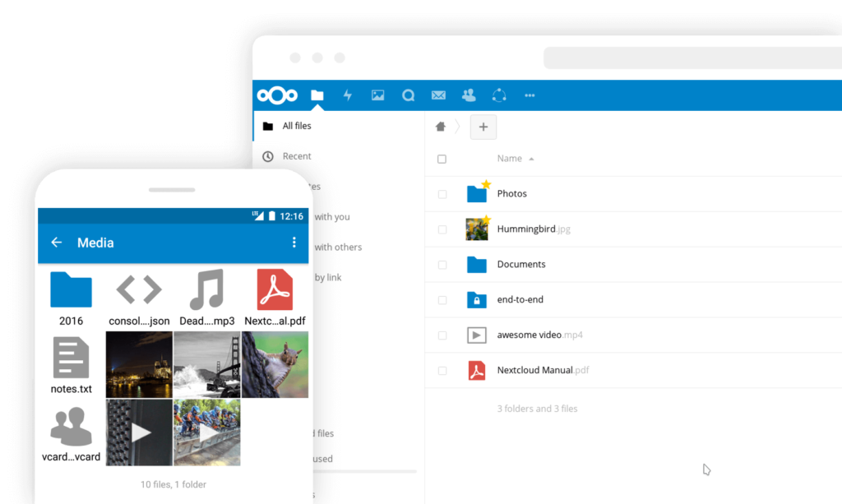Click the Hummingbird.jpg thumbnail
Image resolution: width=842 pixels, height=504 pixels.
pos(477,229)
